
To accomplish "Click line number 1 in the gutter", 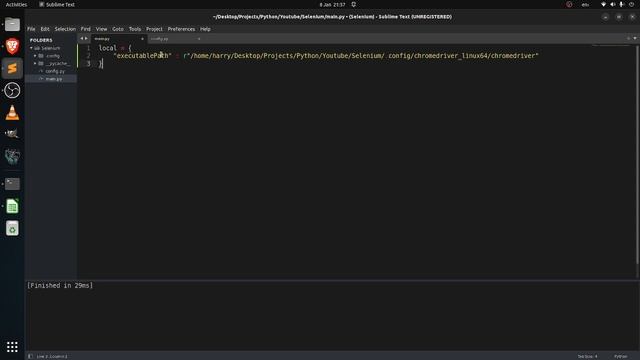I will (88, 48).
